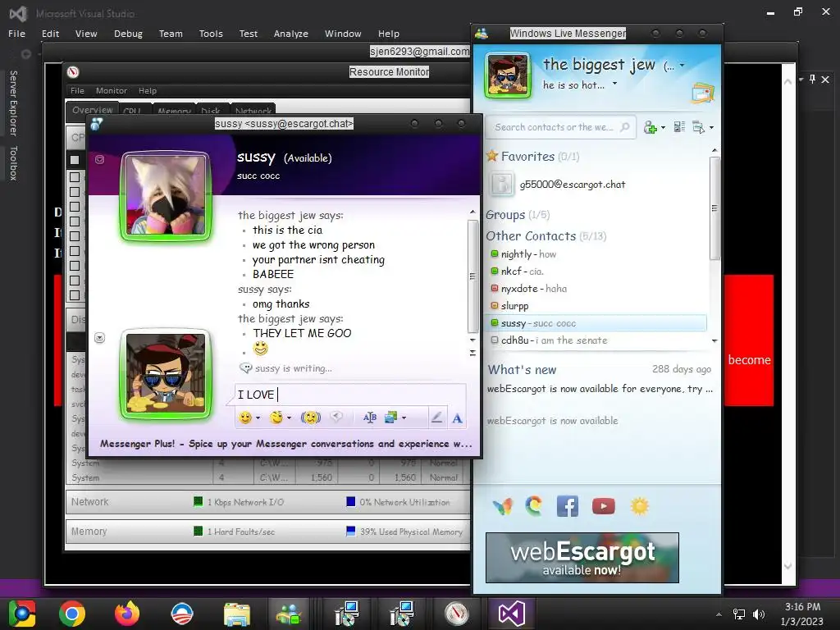This screenshot has width=840, height=630.
Task: Click the background picker pictures icon
Action: 391,418
